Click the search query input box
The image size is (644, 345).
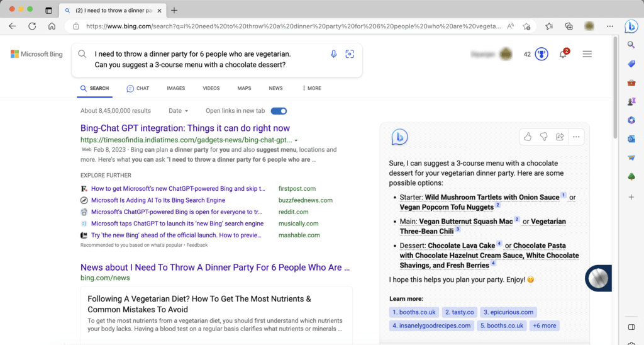point(208,59)
